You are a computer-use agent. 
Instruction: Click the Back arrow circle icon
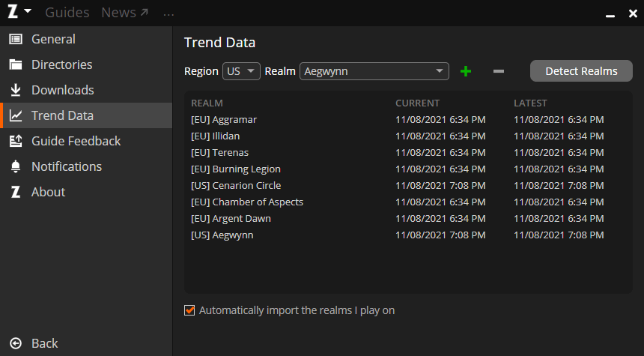pyautogui.click(x=16, y=343)
